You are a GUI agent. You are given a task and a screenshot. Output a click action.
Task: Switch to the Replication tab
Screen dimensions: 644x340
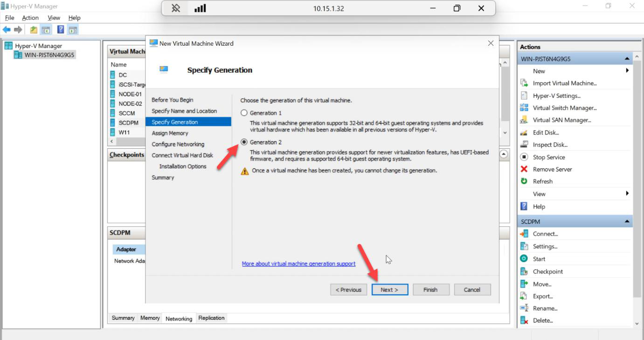211,318
